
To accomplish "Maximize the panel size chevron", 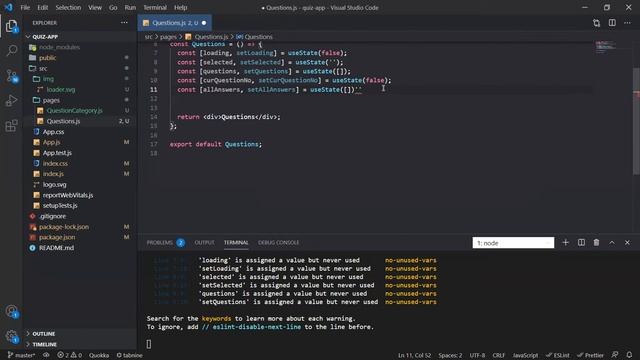I will (612, 242).
